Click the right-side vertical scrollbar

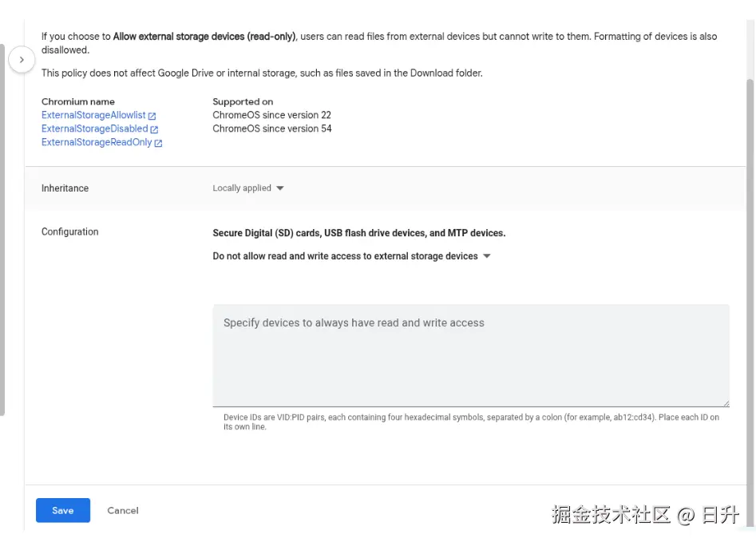coord(750,279)
